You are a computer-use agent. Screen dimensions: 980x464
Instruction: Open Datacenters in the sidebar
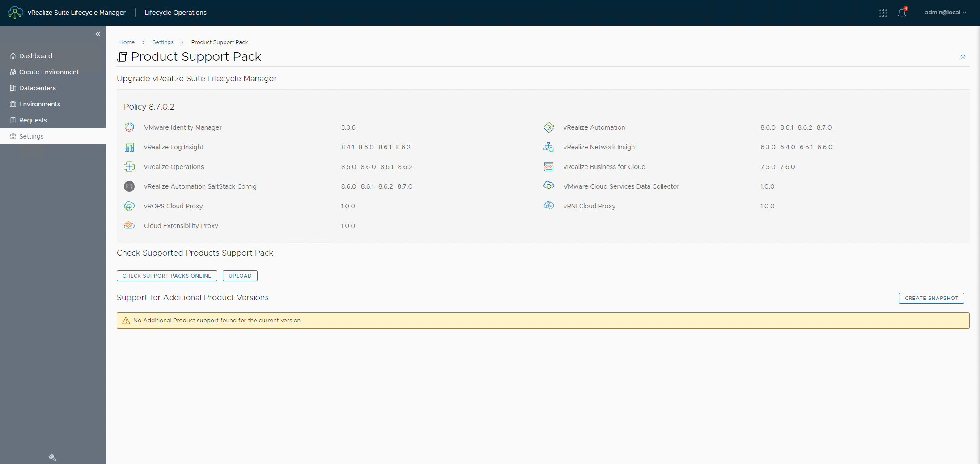(x=53, y=88)
